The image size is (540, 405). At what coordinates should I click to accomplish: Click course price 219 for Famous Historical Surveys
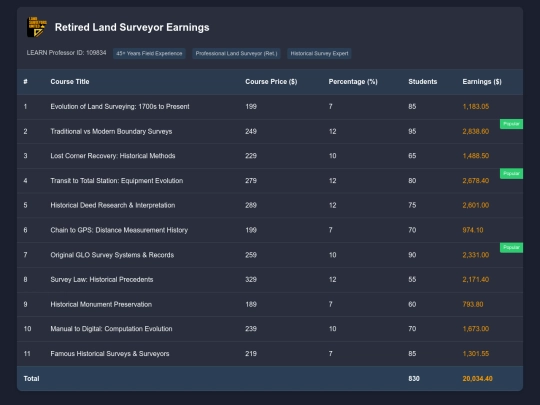pos(251,354)
